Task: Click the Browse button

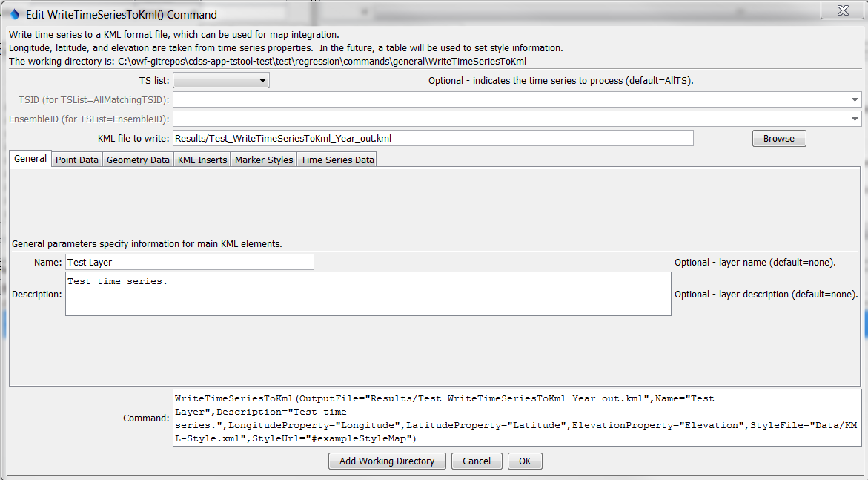Action: (x=779, y=139)
